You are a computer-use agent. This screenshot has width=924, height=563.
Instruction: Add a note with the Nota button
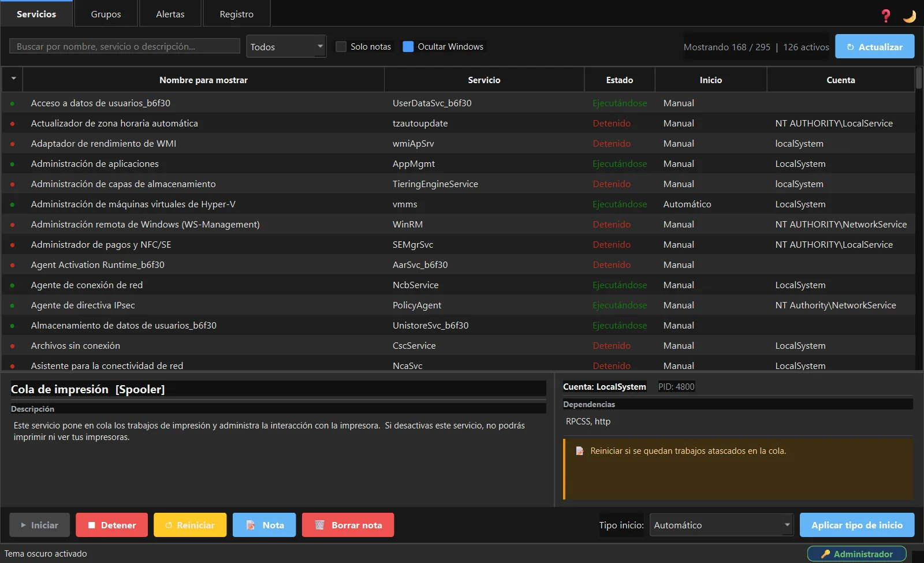264,525
